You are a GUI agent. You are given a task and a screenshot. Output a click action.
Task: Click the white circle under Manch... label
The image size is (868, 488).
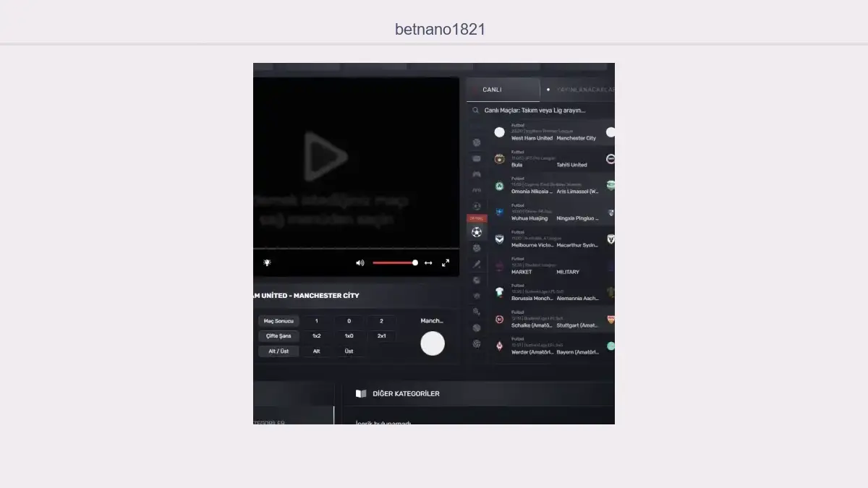coord(433,343)
